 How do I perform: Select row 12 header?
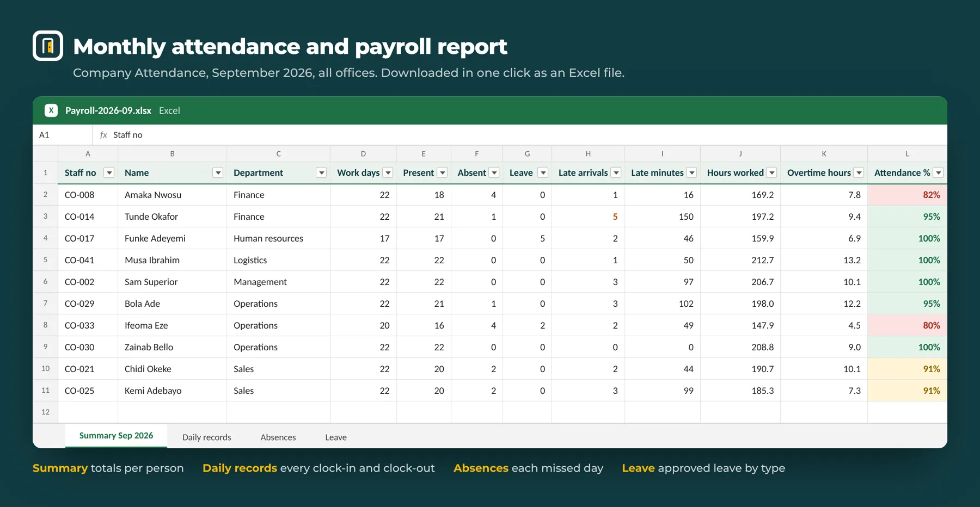pyautogui.click(x=45, y=412)
